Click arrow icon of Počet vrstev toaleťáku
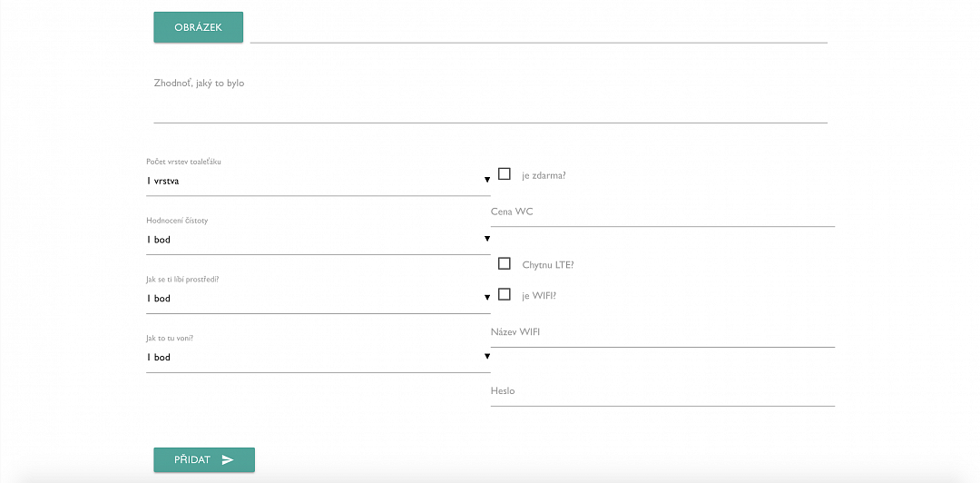Screen dimensions: 980x483 pyautogui.click(x=487, y=180)
